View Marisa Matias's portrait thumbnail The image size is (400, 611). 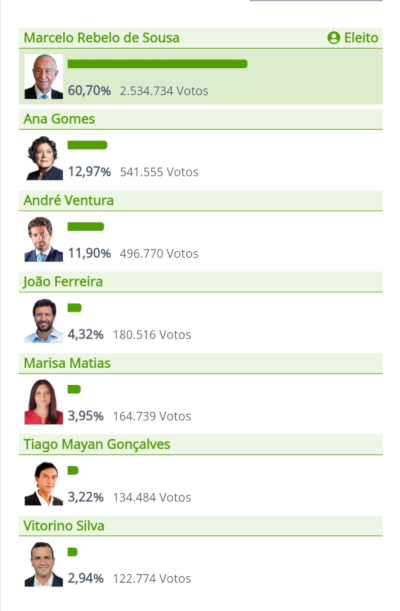44,402
